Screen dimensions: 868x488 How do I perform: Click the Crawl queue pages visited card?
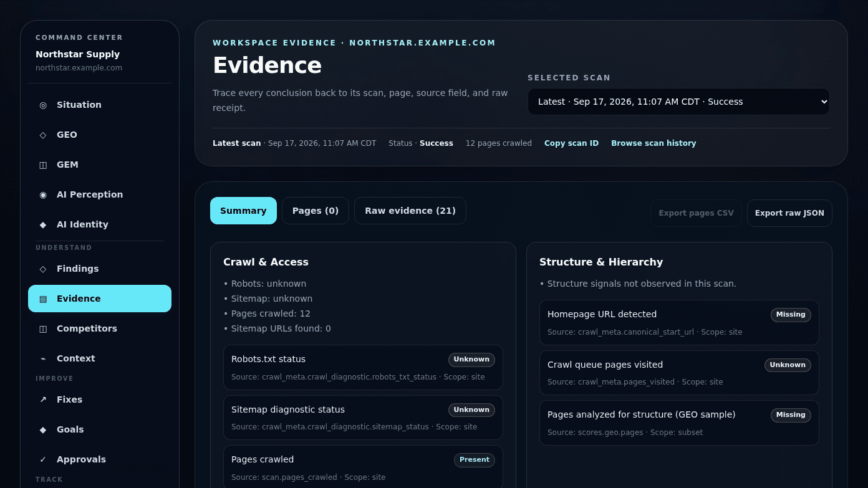(679, 373)
